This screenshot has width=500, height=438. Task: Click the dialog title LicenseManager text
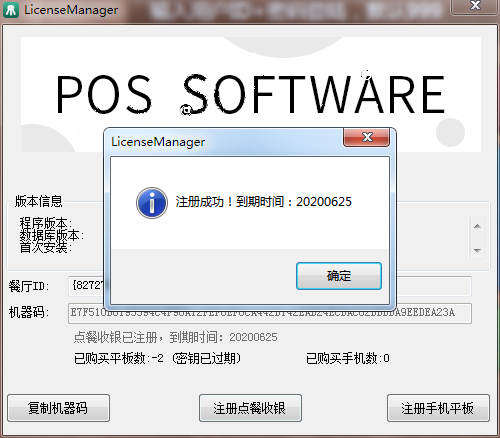[158, 142]
